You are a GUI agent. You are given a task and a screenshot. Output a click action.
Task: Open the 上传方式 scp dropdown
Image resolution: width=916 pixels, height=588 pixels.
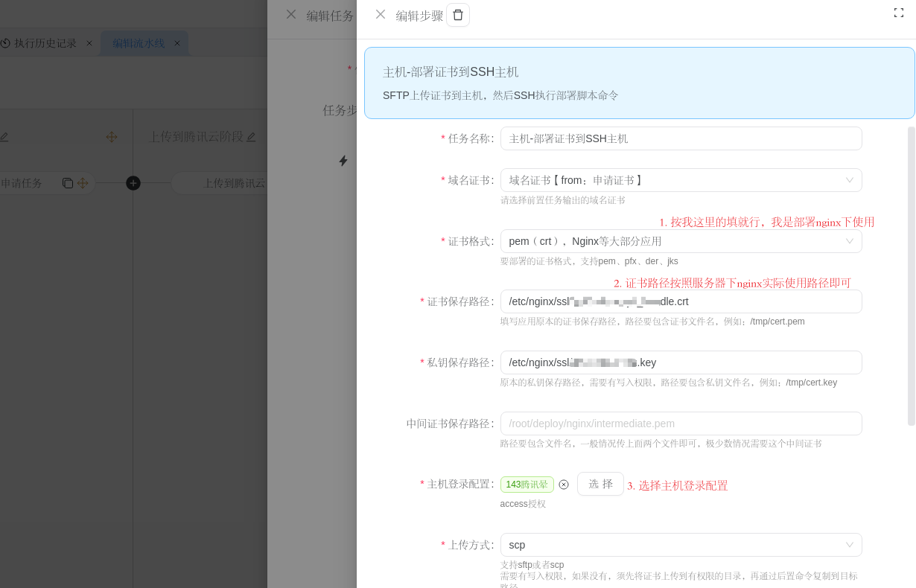tap(681, 545)
